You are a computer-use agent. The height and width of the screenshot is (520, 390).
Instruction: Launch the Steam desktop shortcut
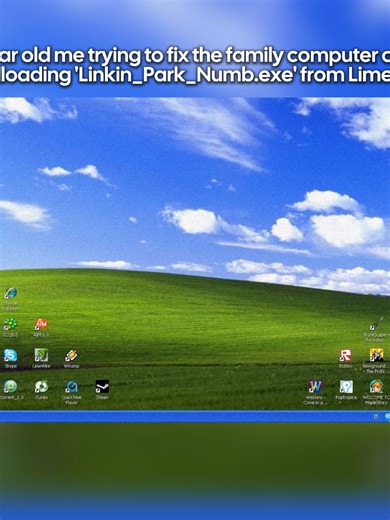tap(102, 387)
